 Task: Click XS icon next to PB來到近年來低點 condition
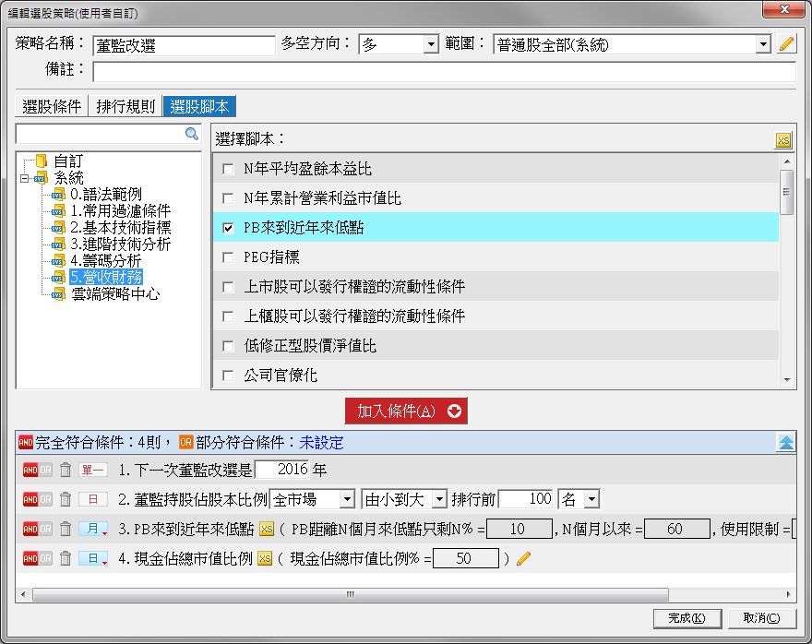click(267, 529)
